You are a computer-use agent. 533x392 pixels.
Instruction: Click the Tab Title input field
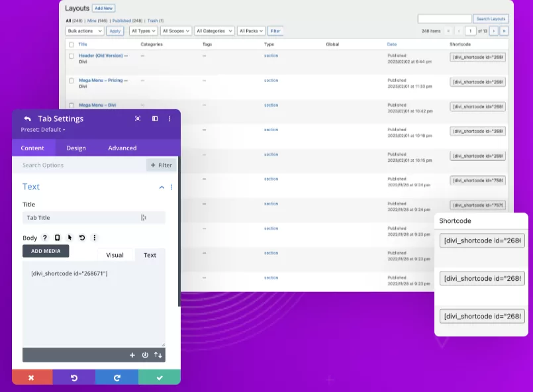[x=94, y=218]
